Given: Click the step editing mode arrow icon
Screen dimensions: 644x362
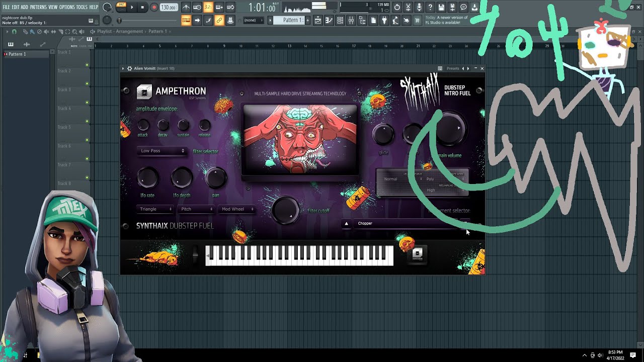Looking at the screenshot, I should click(197, 20).
